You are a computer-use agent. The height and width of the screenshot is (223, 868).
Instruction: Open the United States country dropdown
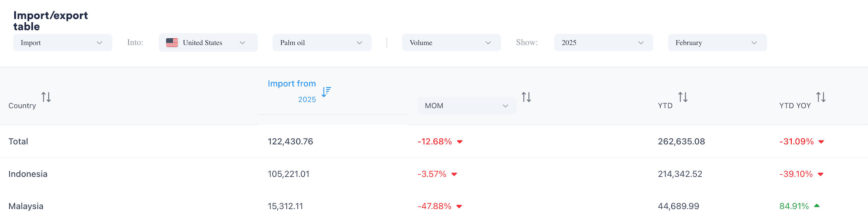[x=208, y=43]
